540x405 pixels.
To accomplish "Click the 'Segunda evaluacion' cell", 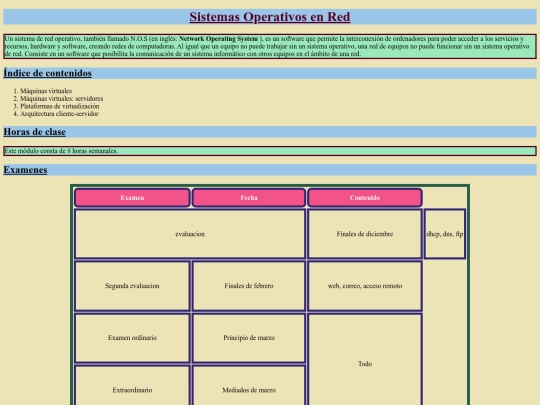I will pos(132,286).
